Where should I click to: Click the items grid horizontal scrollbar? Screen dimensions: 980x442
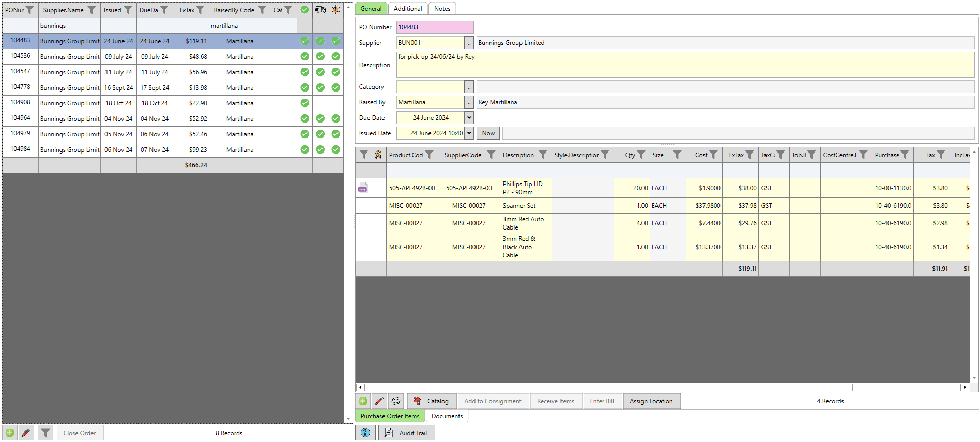click(609, 387)
